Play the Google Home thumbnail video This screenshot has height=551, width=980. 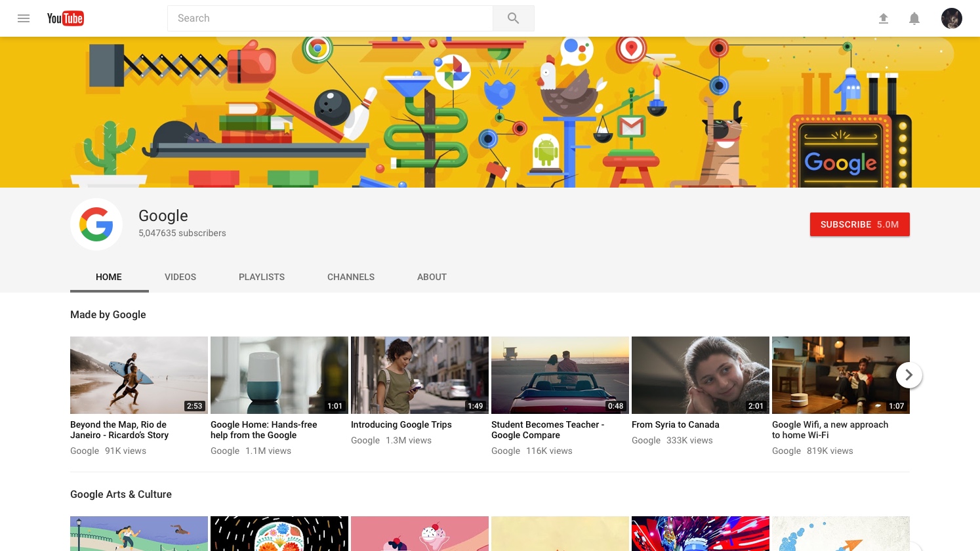(279, 375)
